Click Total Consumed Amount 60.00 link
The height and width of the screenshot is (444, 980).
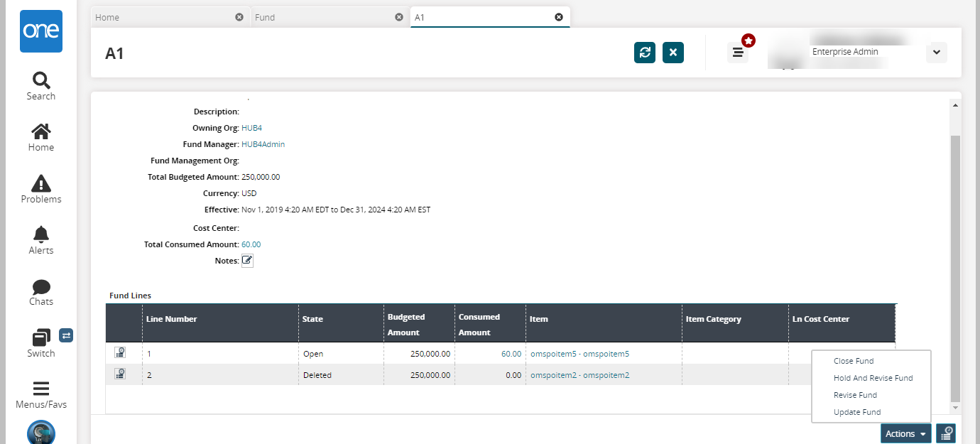pos(251,244)
